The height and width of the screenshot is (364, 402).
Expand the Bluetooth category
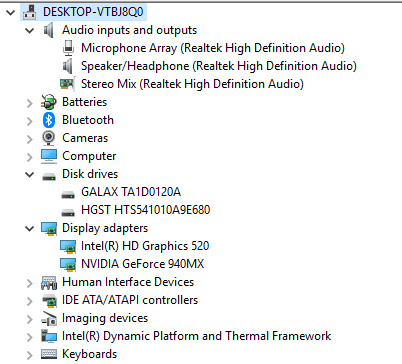coord(30,121)
